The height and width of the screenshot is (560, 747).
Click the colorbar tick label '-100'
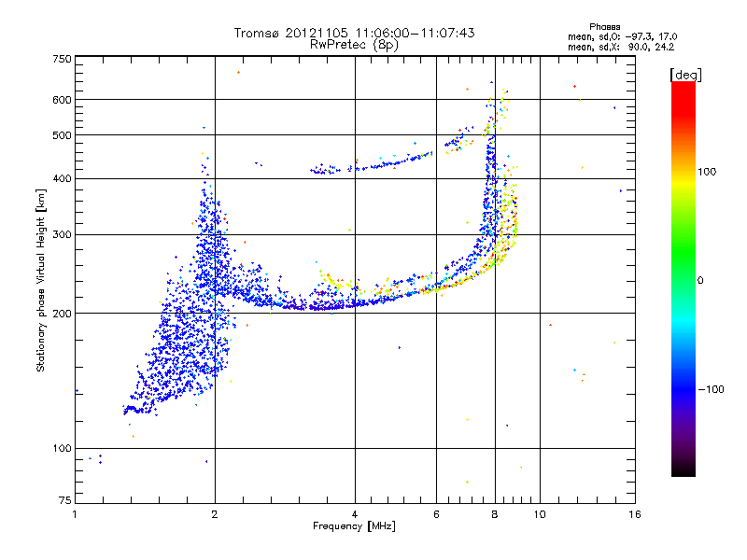[711, 389]
